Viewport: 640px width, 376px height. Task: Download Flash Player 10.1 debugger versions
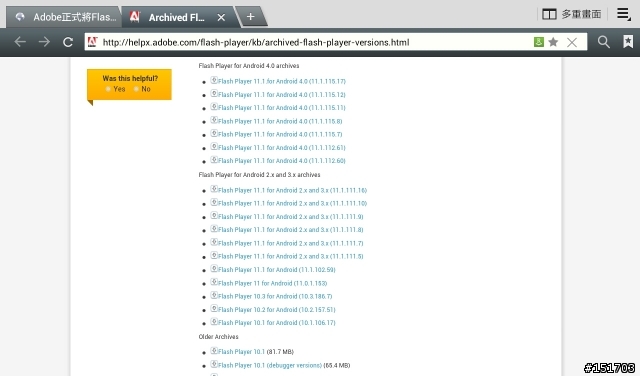[x=270, y=365]
